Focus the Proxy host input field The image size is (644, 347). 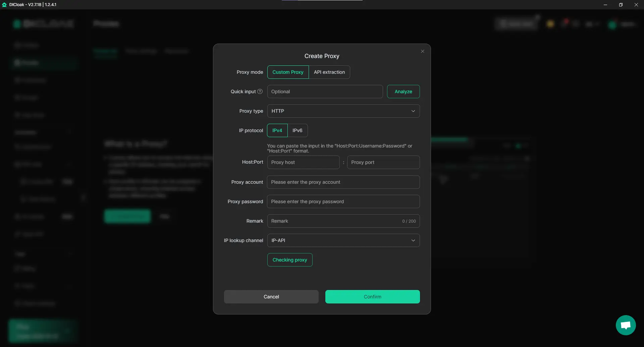(x=303, y=162)
